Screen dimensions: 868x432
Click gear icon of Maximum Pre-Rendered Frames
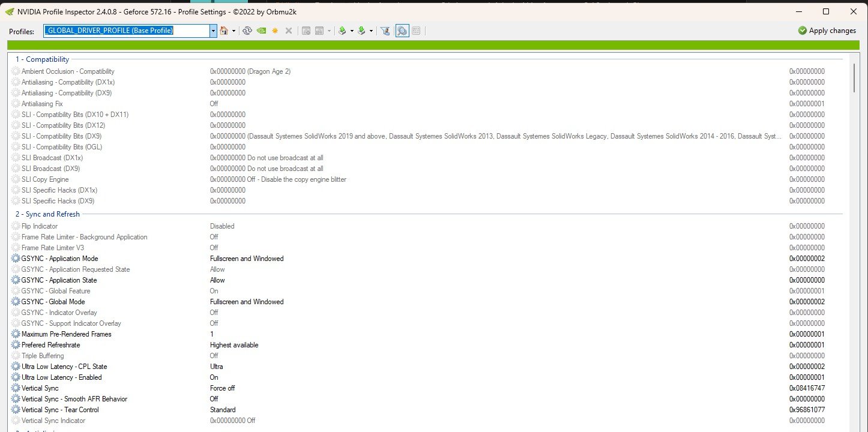16,334
